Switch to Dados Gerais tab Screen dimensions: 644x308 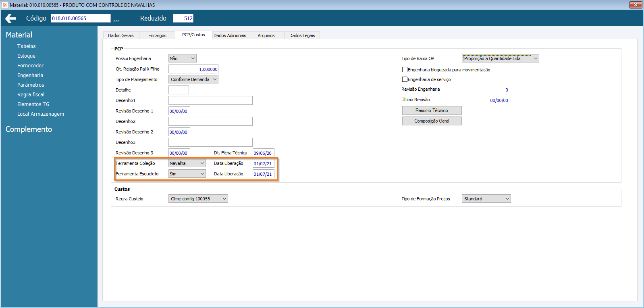121,35
